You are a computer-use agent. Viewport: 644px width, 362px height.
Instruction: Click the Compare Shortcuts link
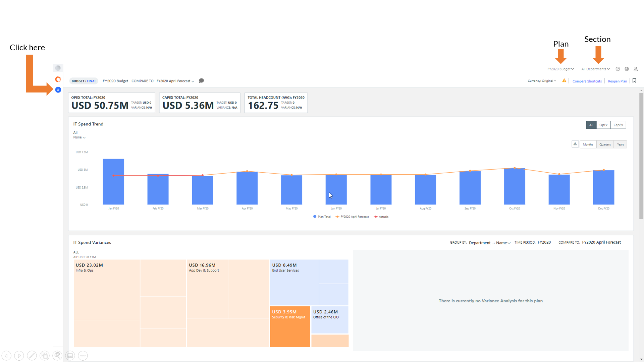[587, 81]
